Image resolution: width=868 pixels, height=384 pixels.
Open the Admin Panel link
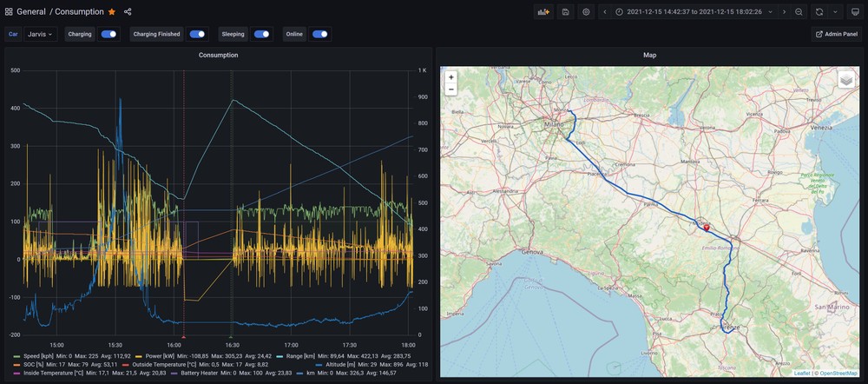coord(837,35)
